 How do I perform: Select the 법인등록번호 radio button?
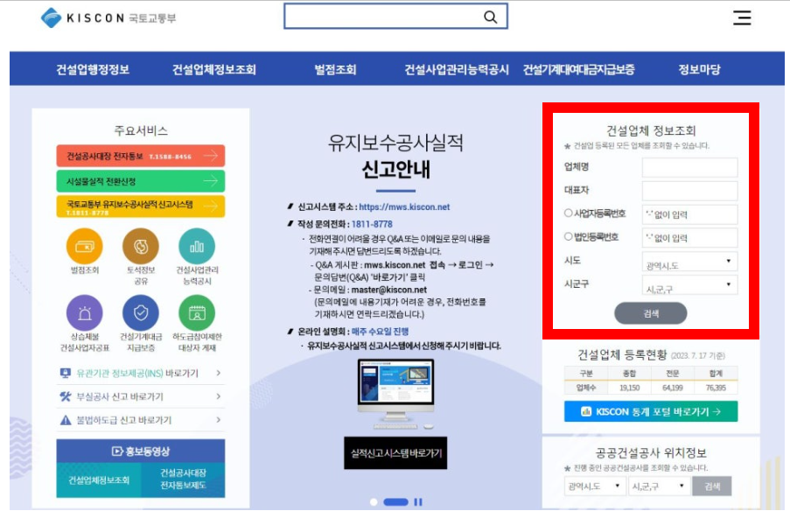570,238
